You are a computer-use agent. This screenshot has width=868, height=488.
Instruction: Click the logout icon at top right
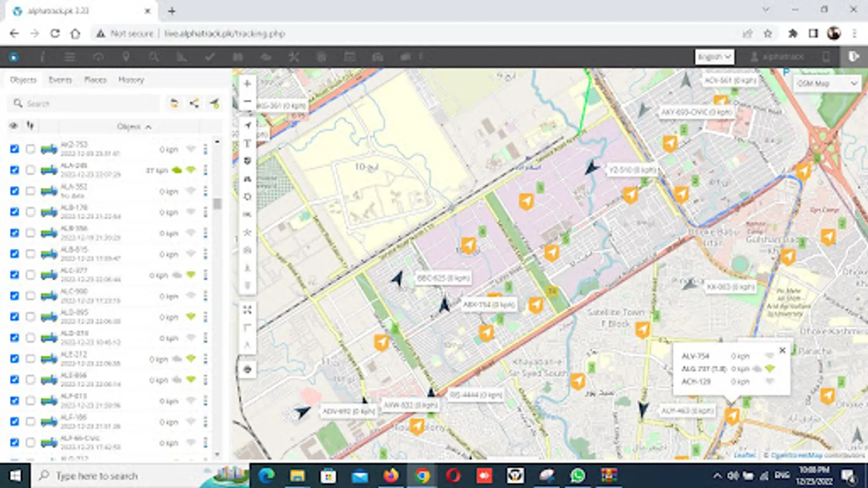point(854,56)
